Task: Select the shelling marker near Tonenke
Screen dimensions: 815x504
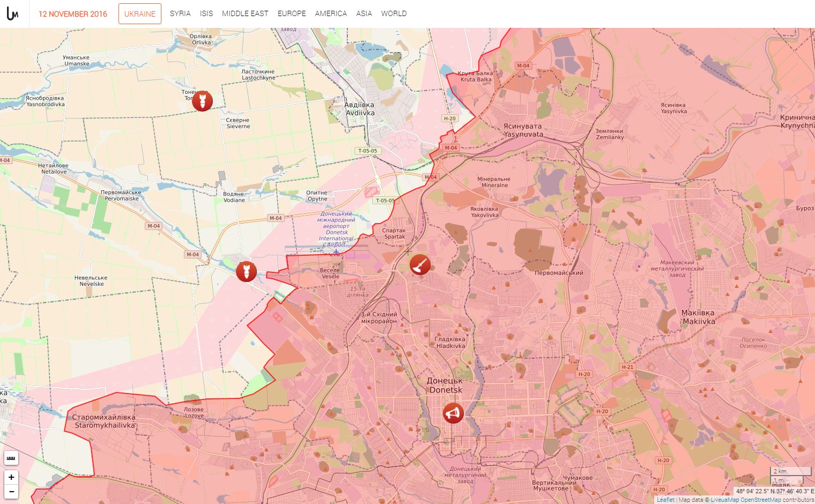Action: coord(203,100)
